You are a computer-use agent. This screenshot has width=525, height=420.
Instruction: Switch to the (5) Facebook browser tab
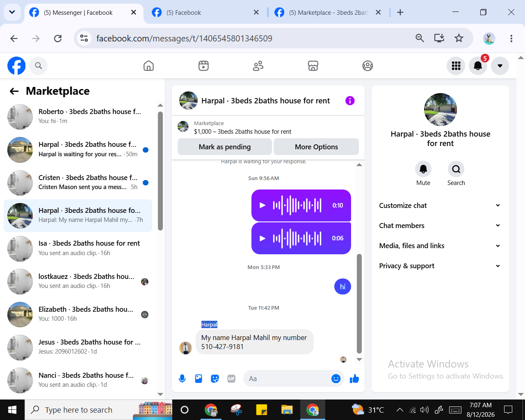coord(205,12)
